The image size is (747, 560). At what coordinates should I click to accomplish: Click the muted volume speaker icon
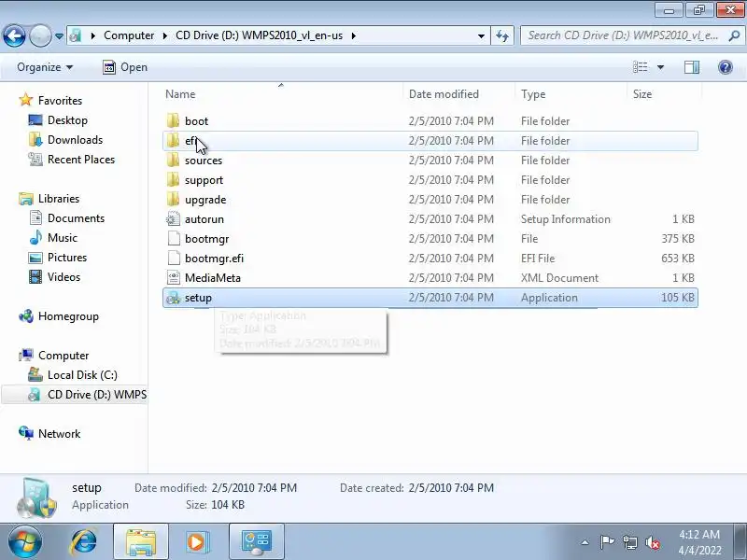click(x=652, y=542)
